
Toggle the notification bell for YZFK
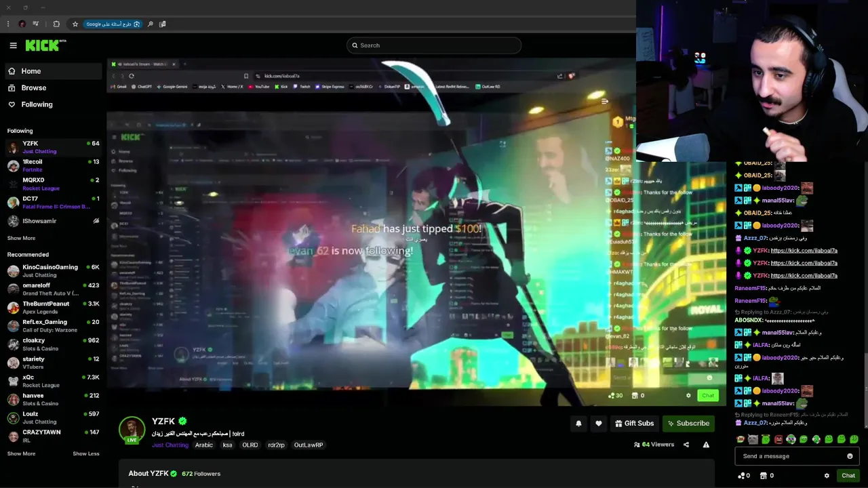click(578, 424)
